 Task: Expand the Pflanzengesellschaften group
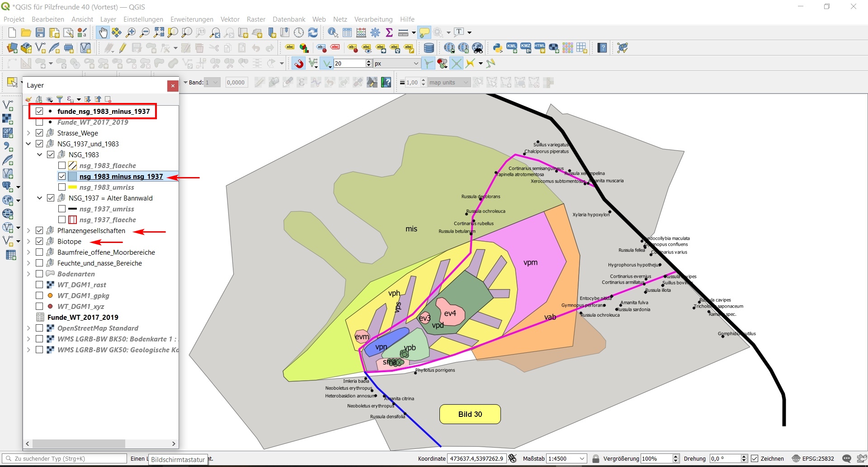28,231
